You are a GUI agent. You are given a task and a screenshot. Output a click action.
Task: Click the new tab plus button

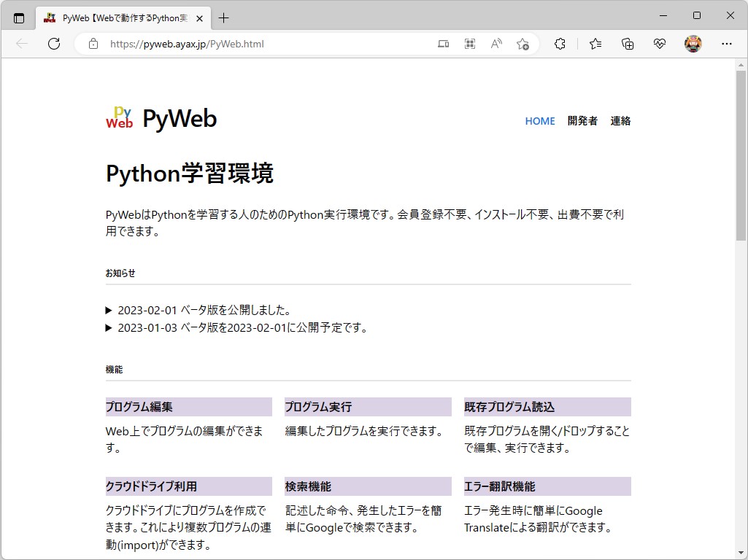point(223,17)
